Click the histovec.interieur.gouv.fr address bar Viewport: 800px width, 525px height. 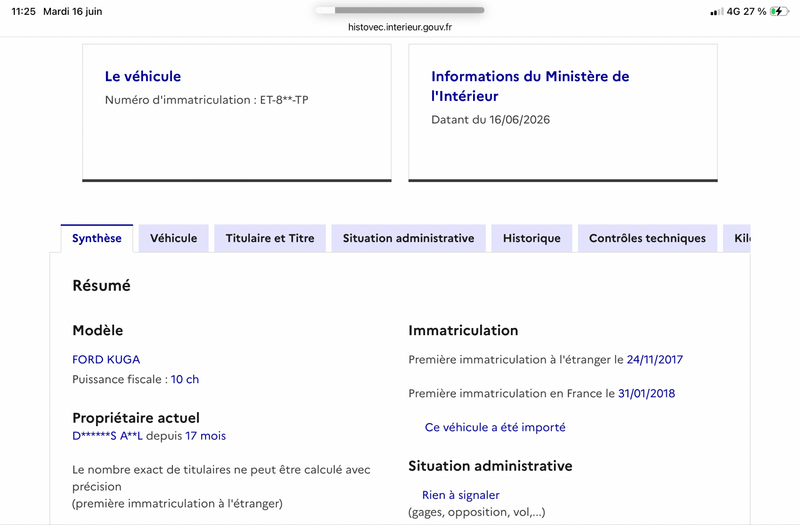400,27
